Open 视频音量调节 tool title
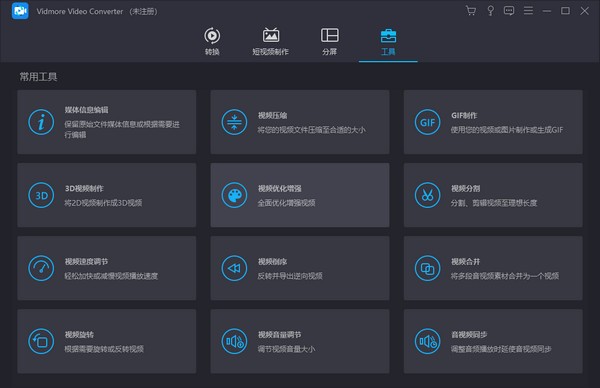This screenshot has height=388, width=600. coord(280,334)
